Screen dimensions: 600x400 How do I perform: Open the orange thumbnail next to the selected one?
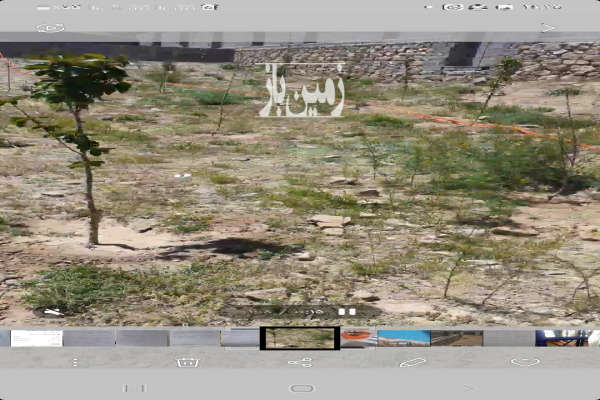(357, 338)
